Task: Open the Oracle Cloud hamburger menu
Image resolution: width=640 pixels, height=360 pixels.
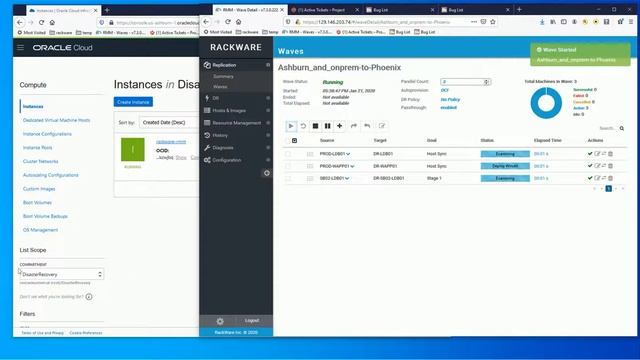Action: tap(20, 48)
